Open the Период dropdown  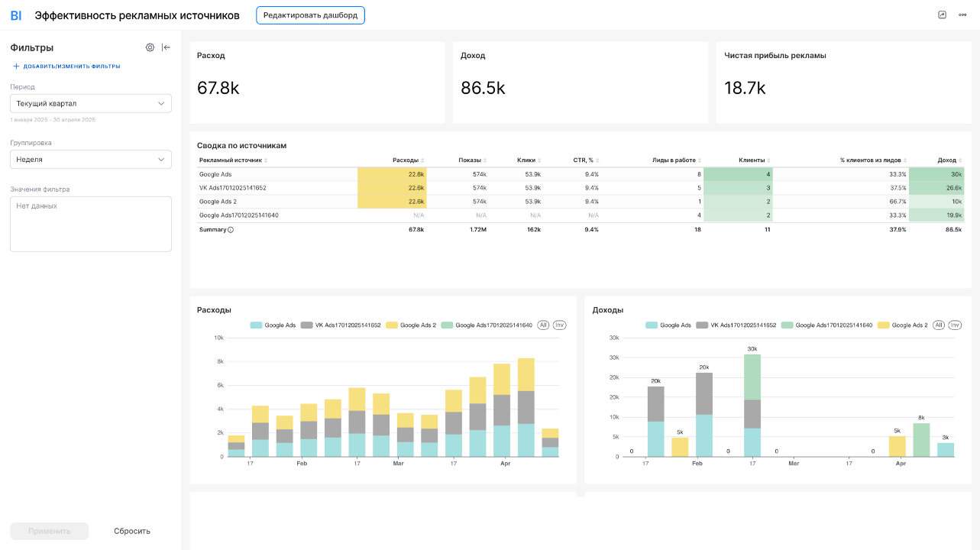(90, 103)
